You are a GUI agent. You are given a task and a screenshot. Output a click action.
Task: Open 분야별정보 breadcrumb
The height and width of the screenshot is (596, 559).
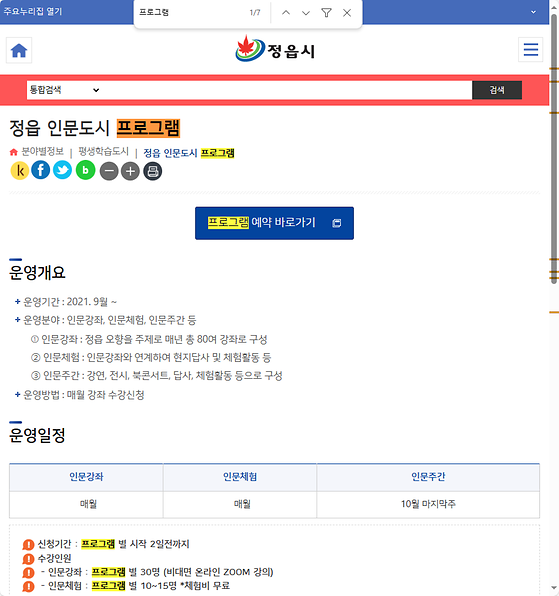(43, 152)
